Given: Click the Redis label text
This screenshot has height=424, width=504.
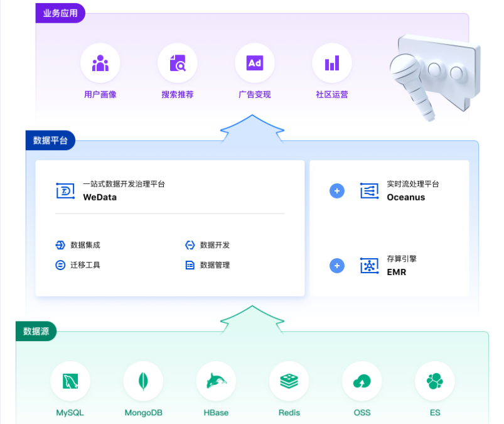Looking at the screenshot, I should coord(289,413).
